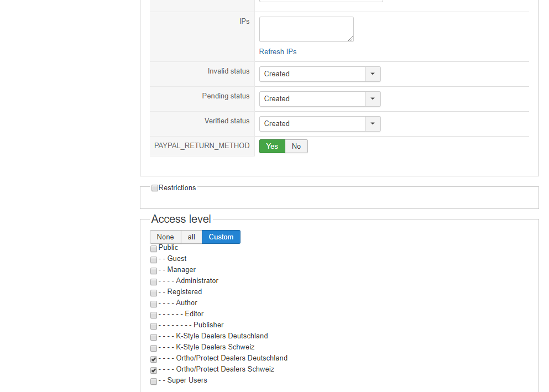549x392 pixels.
Task: Check the Public access checkbox
Action: (x=154, y=249)
